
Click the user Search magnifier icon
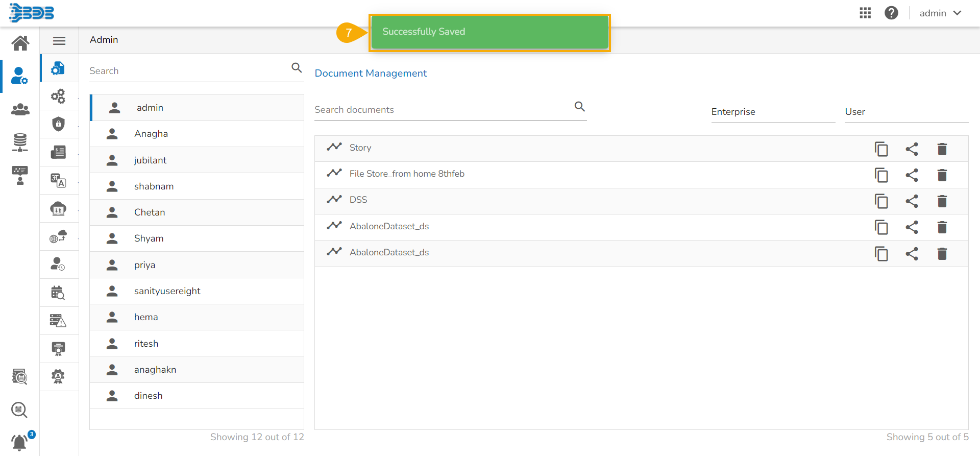tap(297, 68)
